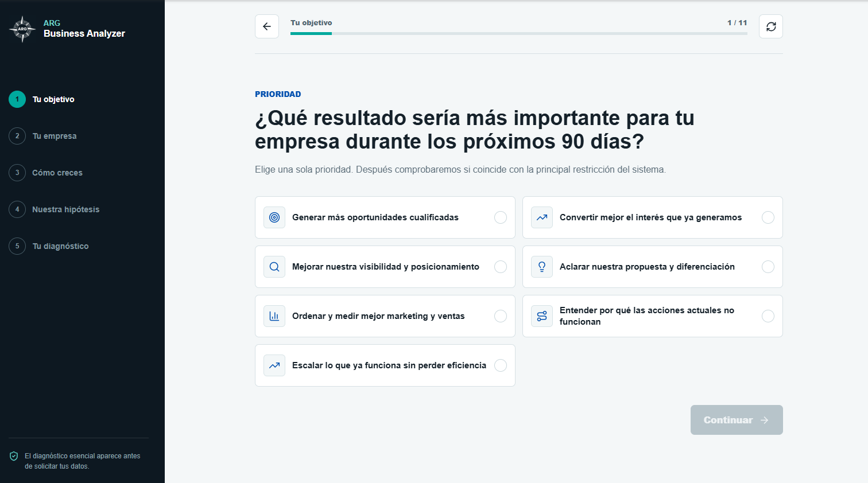Image resolution: width=868 pixels, height=483 pixels.
Task: Click the shield icon in sidebar footer
Action: pos(14,456)
